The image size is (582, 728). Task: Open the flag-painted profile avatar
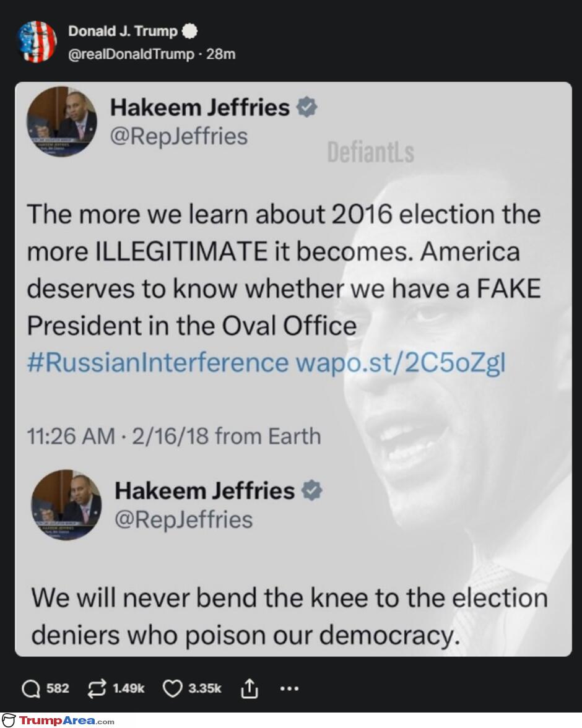click(x=37, y=41)
